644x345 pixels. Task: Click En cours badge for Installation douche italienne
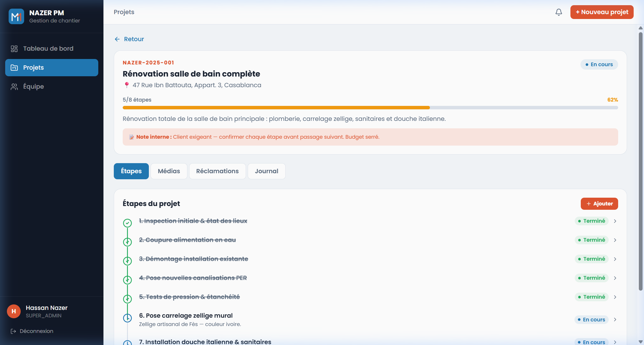(591, 342)
